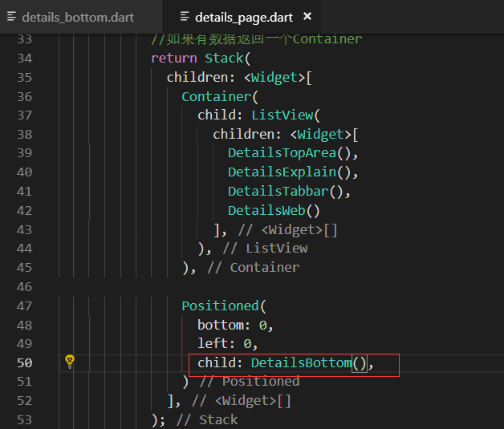Click the file icon on details_bottom.dart tab
The image size is (504, 429).
point(11,16)
